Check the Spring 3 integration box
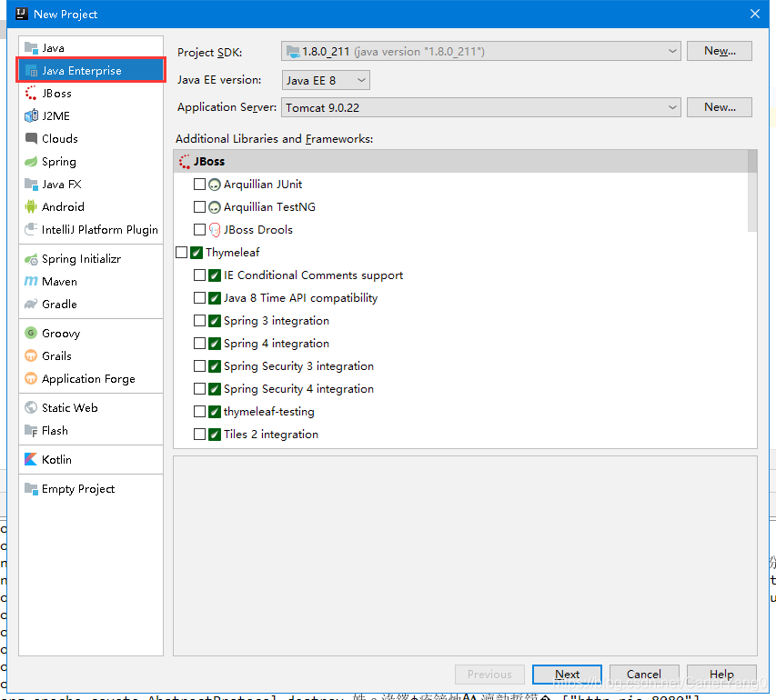This screenshot has width=776, height=700. click(199, 321)
